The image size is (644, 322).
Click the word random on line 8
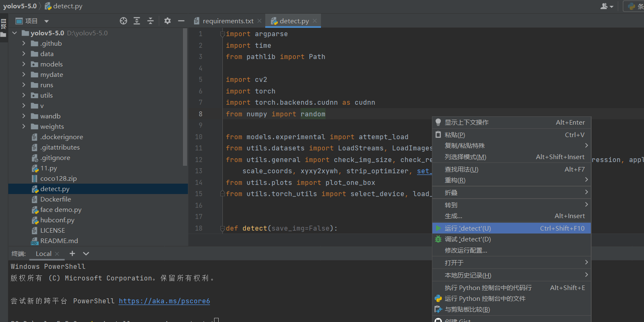(313, 114)
